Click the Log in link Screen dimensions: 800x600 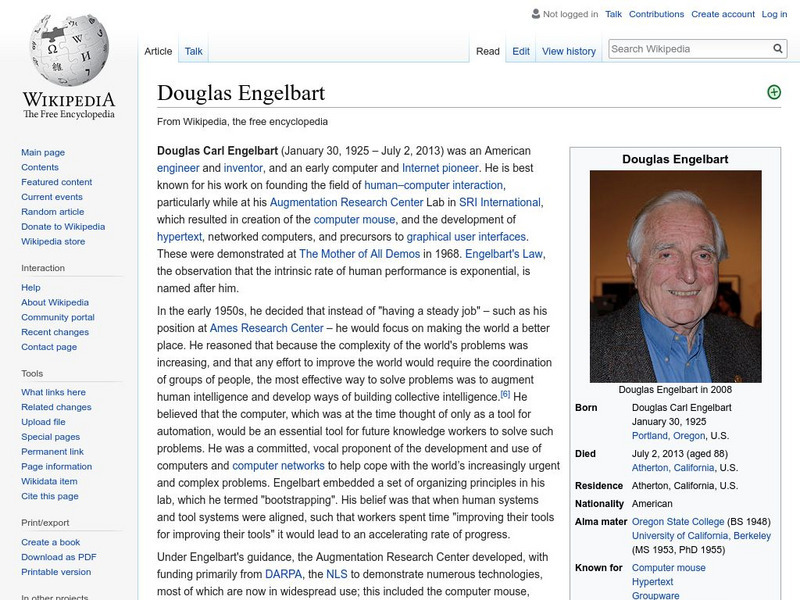point(774,14)
